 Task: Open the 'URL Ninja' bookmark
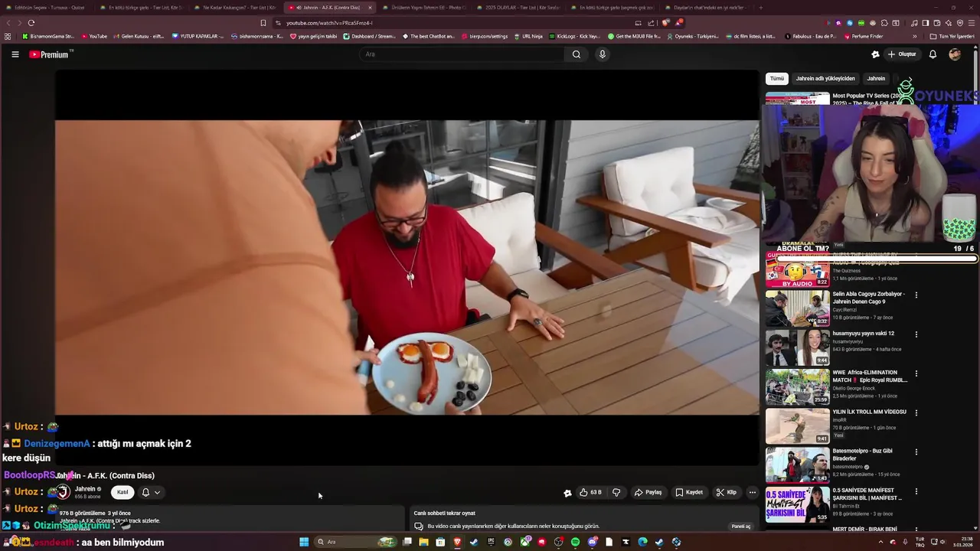(x=528, y=36)
